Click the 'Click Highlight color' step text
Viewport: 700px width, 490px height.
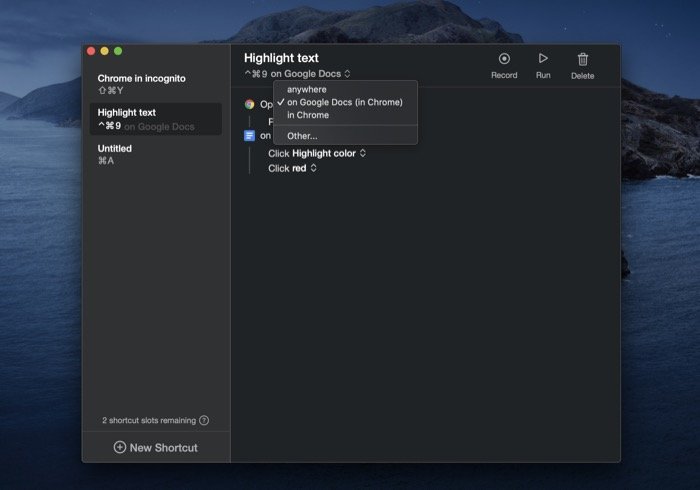point(312,153)
